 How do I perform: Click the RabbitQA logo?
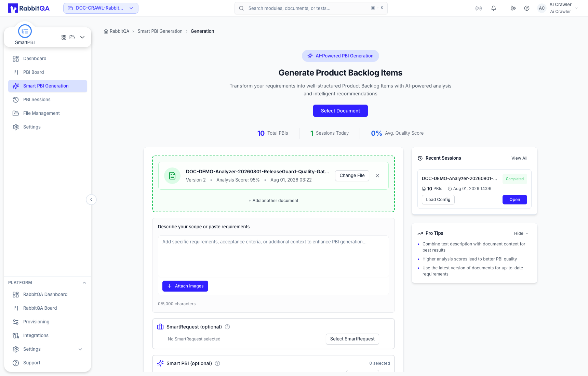tap(29, 8)
